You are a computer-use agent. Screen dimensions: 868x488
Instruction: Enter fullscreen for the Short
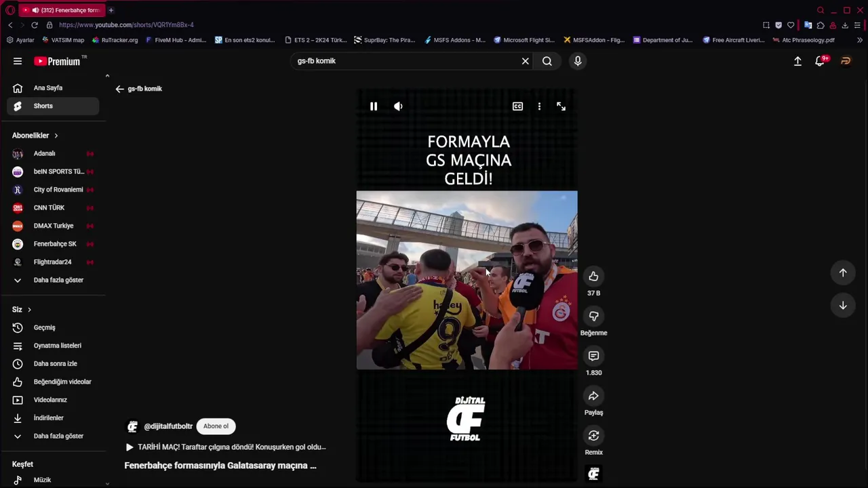(561, 106)
